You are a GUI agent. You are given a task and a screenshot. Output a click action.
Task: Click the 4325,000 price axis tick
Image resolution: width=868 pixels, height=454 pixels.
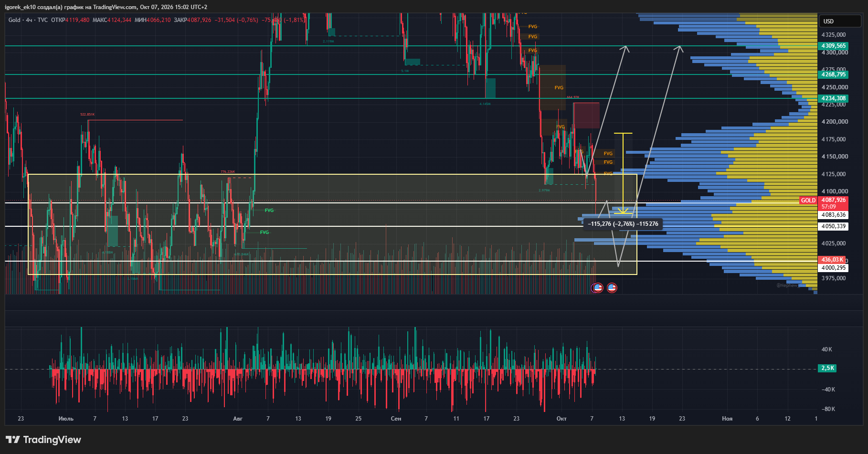pos(834,35)
